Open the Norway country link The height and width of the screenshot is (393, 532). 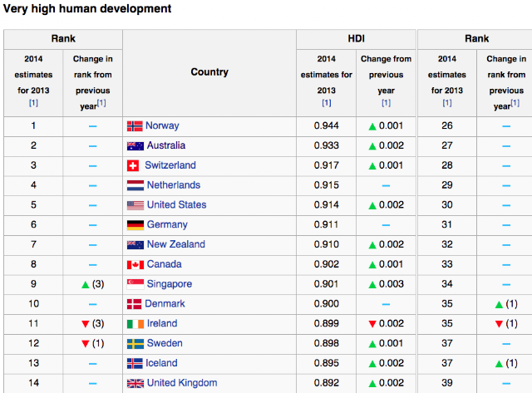point(162,125)
